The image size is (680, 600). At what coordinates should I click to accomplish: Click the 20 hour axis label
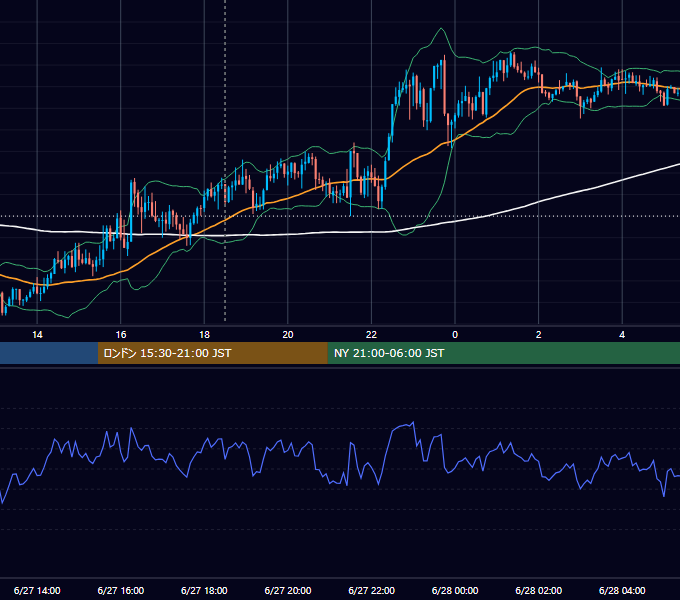[x=288, y=335]
